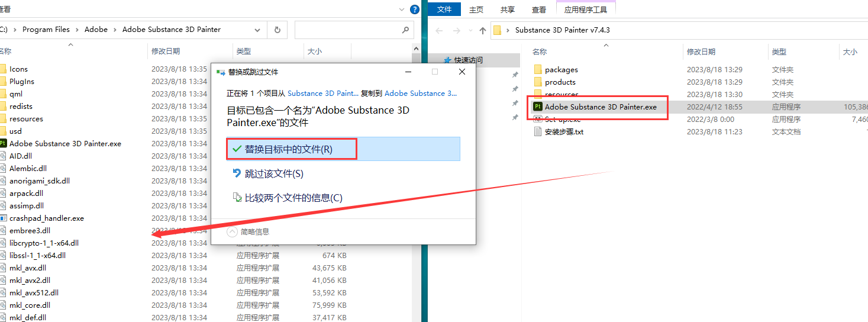Sort by 类型 column in the left window
This screenshot has height=322, width=868.
[243, 51]
